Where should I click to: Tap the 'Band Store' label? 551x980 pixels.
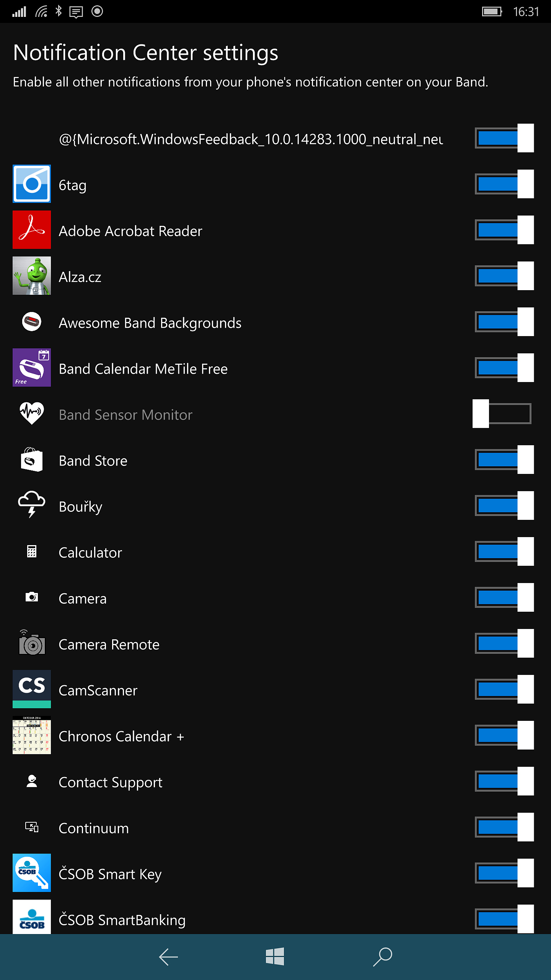click(x=93, y=461)
